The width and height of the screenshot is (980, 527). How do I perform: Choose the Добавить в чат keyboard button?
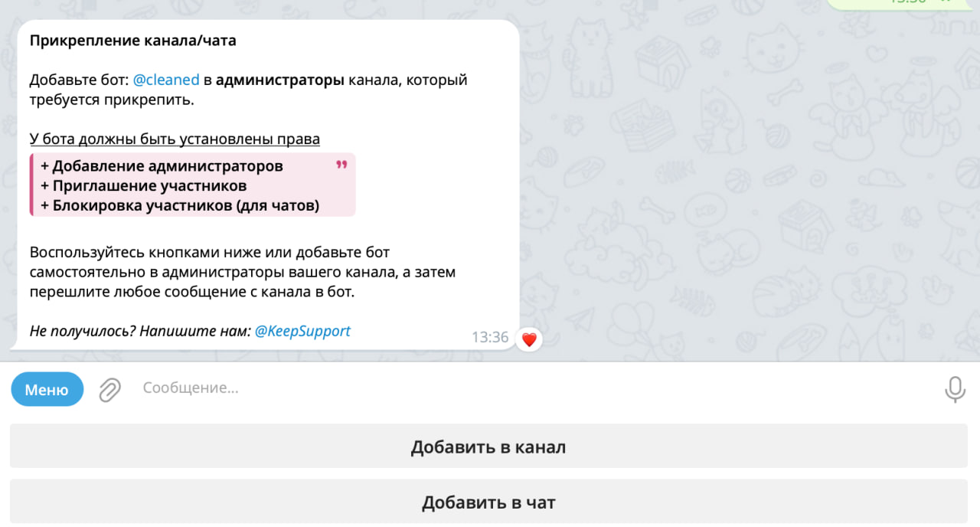click(x=488, y=502)
